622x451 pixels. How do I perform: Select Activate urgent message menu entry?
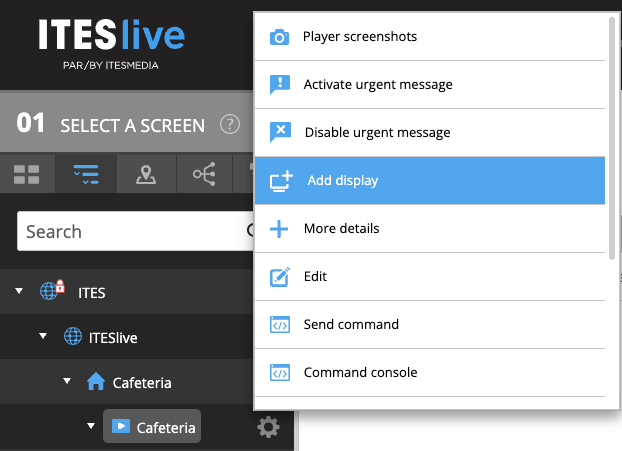[377, 85]
